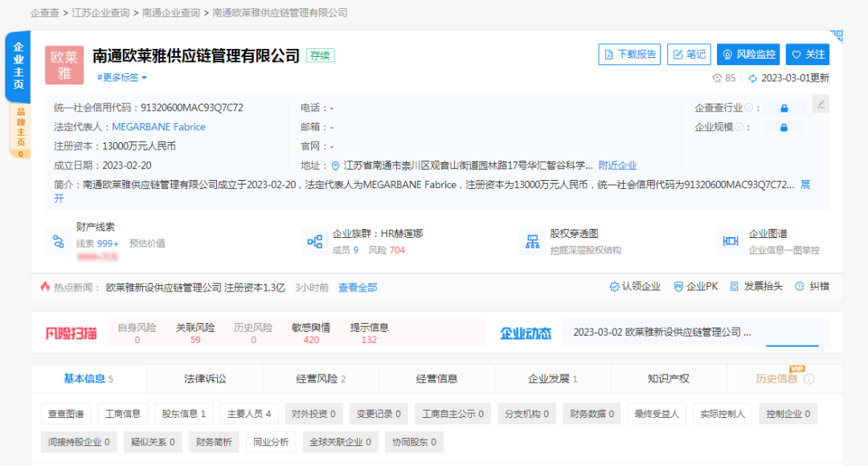This screenshot has width=868, height=466.
Task: Select 主要人员 4 sub-item
Action: coord(249,414)
